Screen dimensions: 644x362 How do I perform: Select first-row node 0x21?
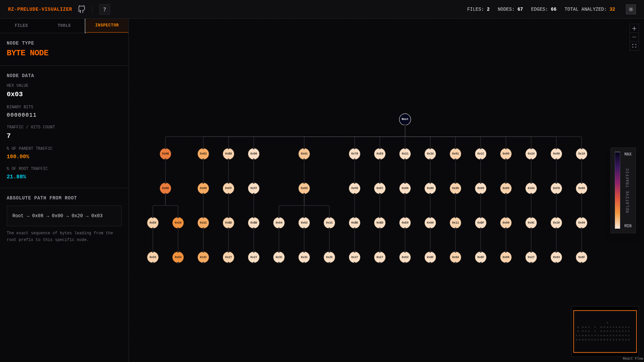[405, 154]
